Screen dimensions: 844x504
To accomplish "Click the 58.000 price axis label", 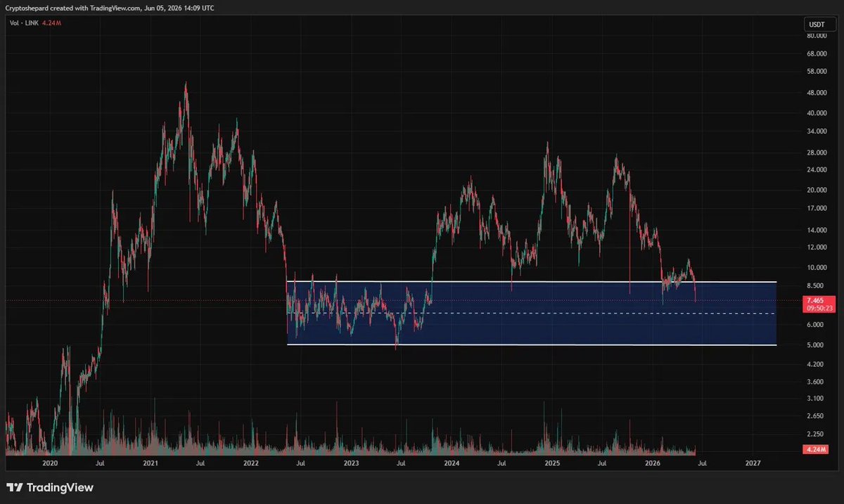I will pyautogui.click(x=816, y=71).
